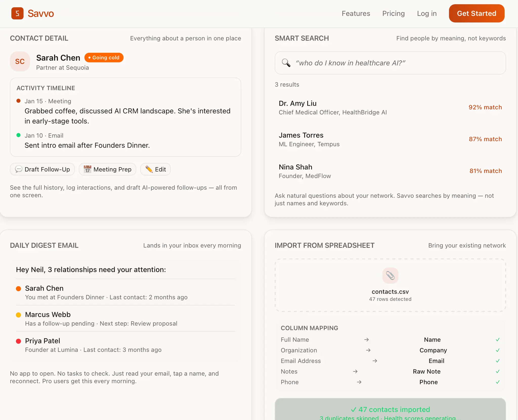Click the 87% match label
Screen dimensions: 518x420
485,139
